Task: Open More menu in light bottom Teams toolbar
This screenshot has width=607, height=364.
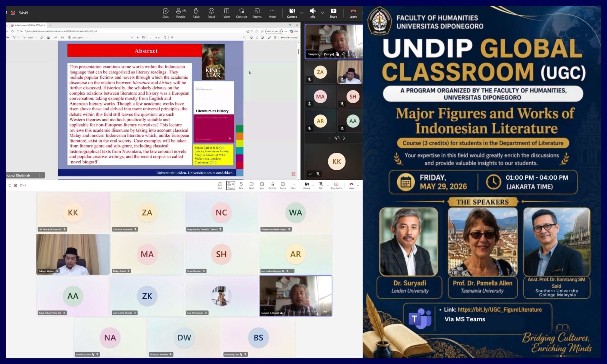Action: (293, 185)
